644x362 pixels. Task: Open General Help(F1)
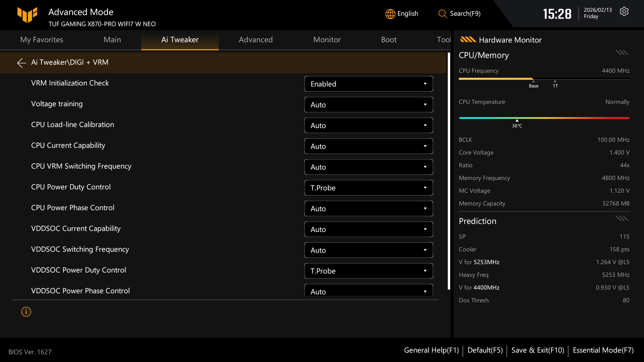click(x=431, y=350)
